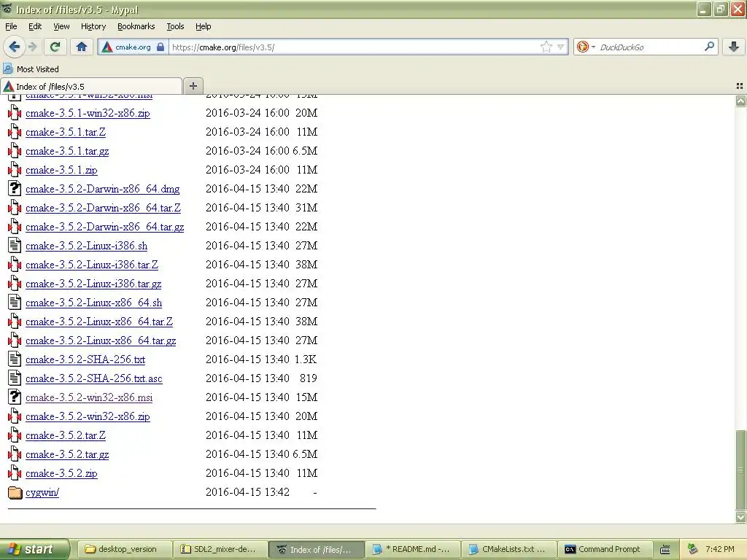Screen dimensions: 747x560
Task: Open cmake-3.5.2-Linux-i386.sh link
Action: coord(86,246)
